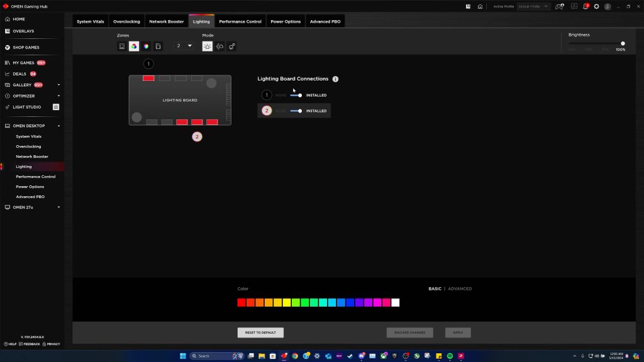Collapse the OMEN Desktop sidebar section

pos(58,126)
